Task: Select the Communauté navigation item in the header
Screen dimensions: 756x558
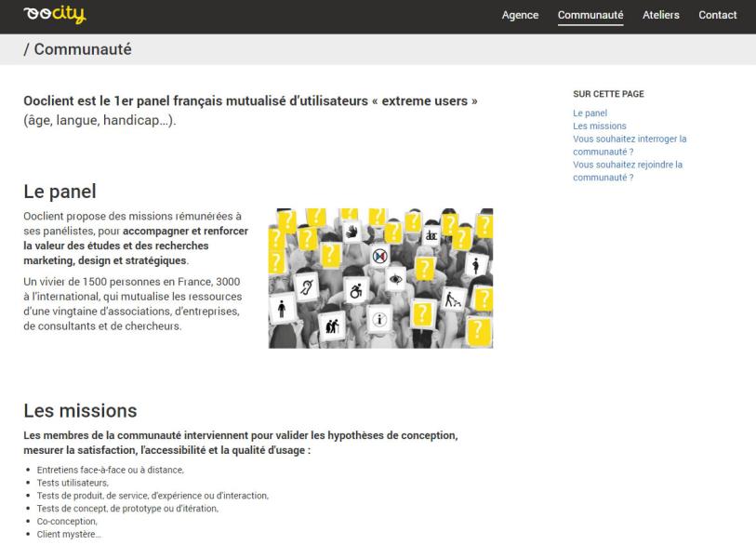Action: (x=590, y=15)
